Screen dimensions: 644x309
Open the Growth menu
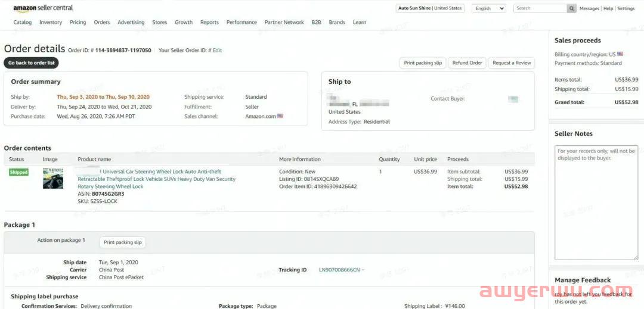[x=184, y=22]
